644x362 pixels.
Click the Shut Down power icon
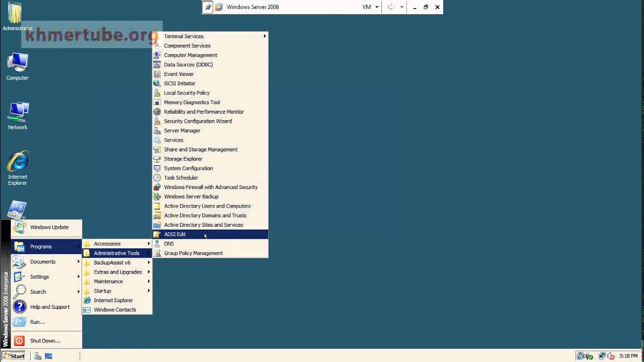point(19,341)
